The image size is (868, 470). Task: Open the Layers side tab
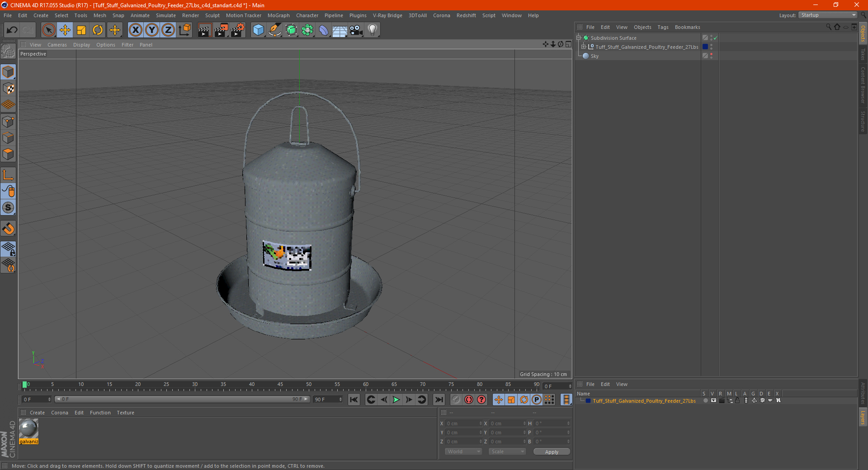pyautogui.click(x=863, y=417)
